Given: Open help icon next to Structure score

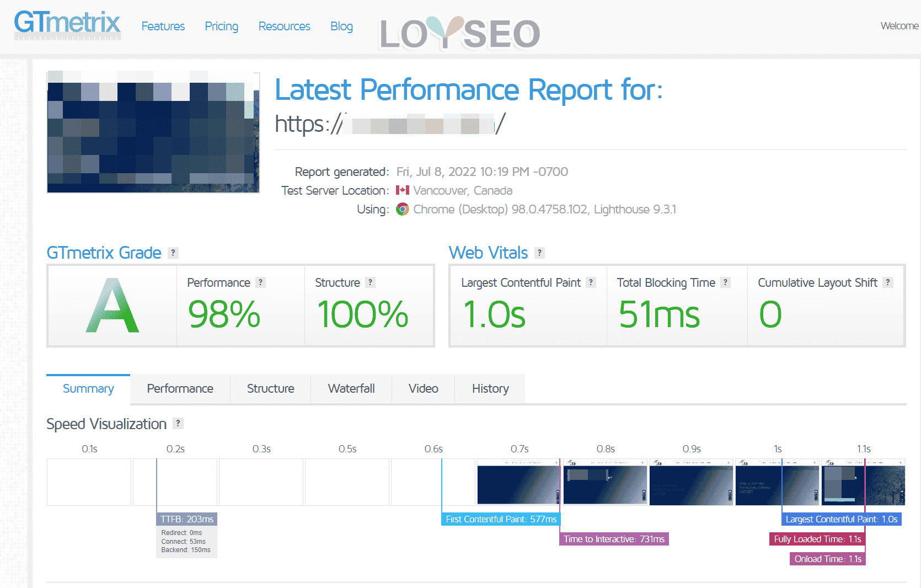Looking at the screenshot, I should [x=371, y=282].
